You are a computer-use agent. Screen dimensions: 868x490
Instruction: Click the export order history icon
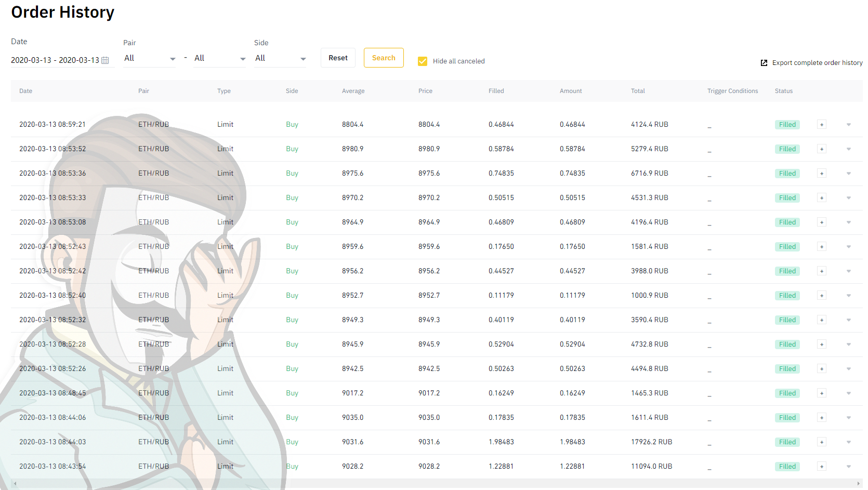[764, 63]
